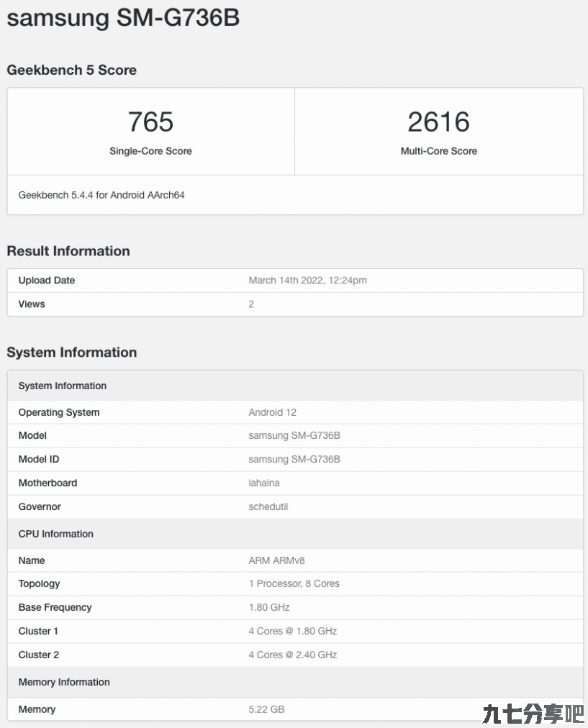This screenshot has width=588, height=728.
Task: Select the 'Governor' label
Action: (40, 506)
